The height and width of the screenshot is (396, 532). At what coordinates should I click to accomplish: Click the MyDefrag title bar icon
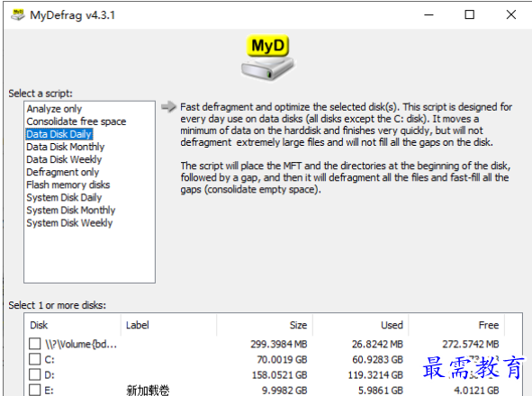[18, 15]
